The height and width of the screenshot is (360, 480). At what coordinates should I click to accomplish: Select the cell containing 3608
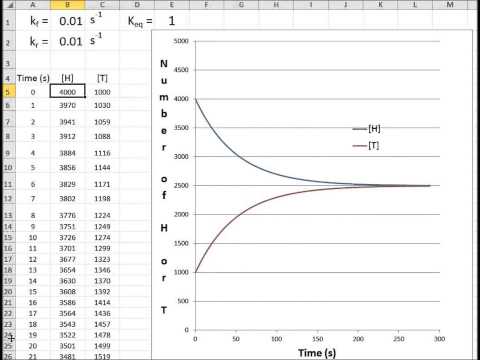pyautogui.click(x=68, y=292)
